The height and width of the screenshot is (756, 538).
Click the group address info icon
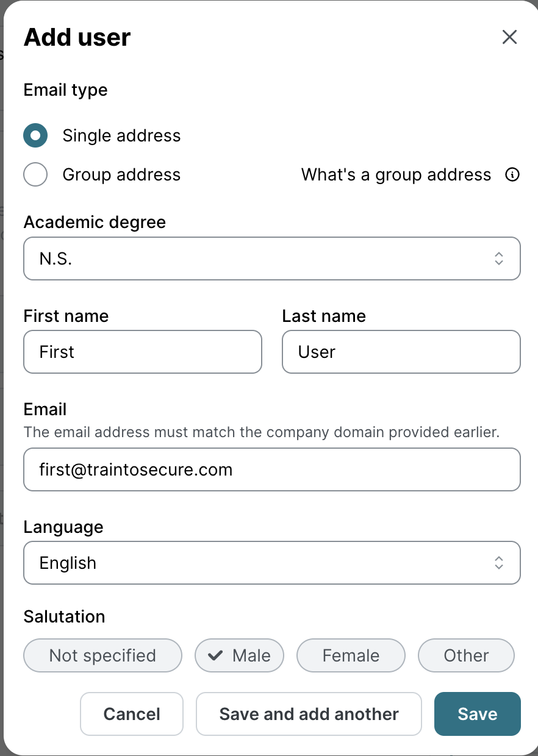[512, 175]
